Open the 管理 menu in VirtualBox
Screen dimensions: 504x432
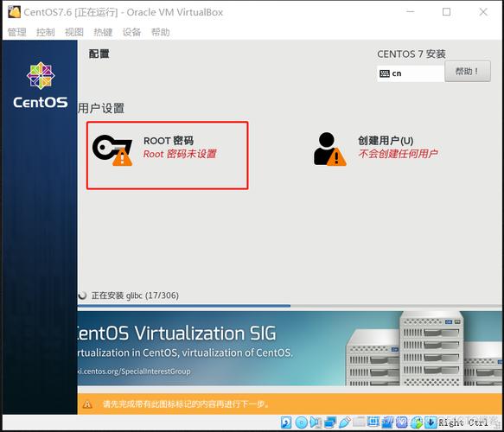[17, 32]
